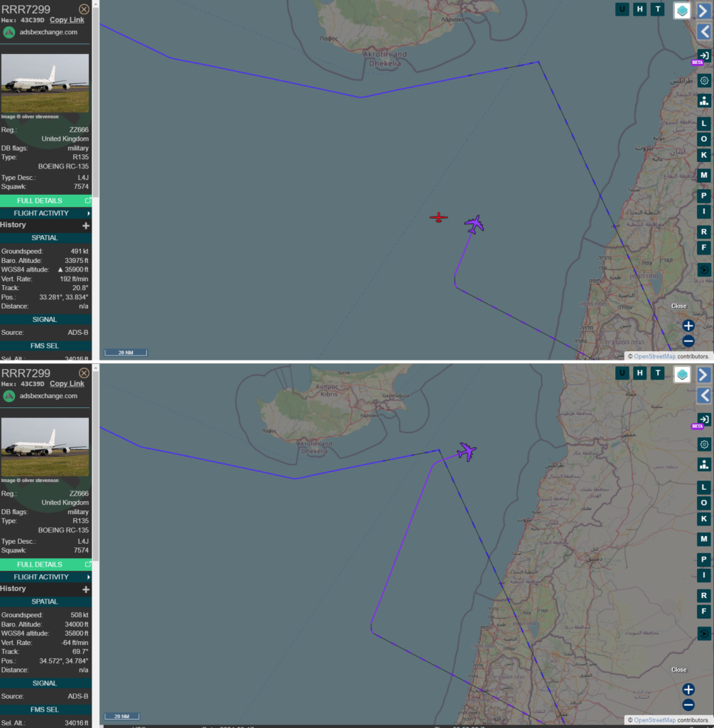This screenshot has height=728, width=714.
Task: Open the SIGNAL section header in upper panel
Action: click(x=46, y=319)
